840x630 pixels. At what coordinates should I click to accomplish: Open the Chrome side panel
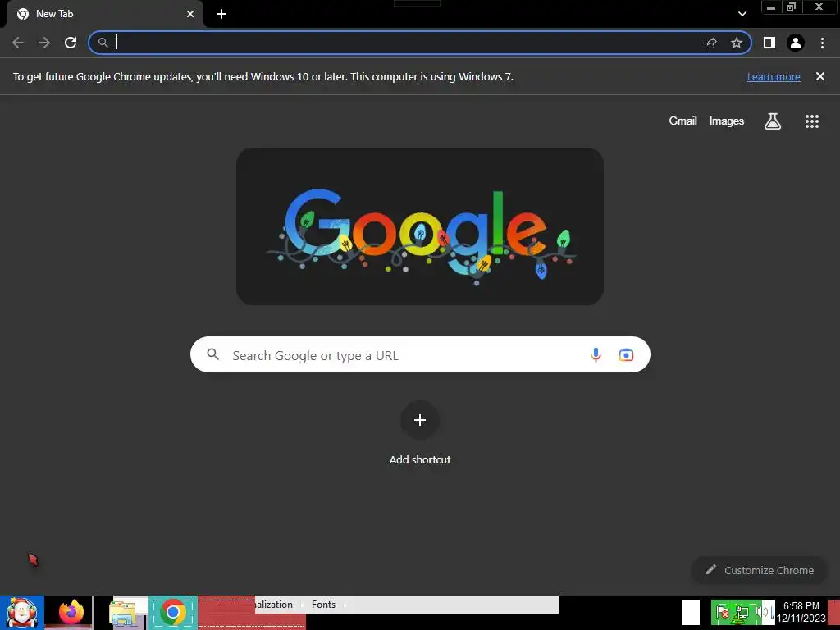point(769,43)
